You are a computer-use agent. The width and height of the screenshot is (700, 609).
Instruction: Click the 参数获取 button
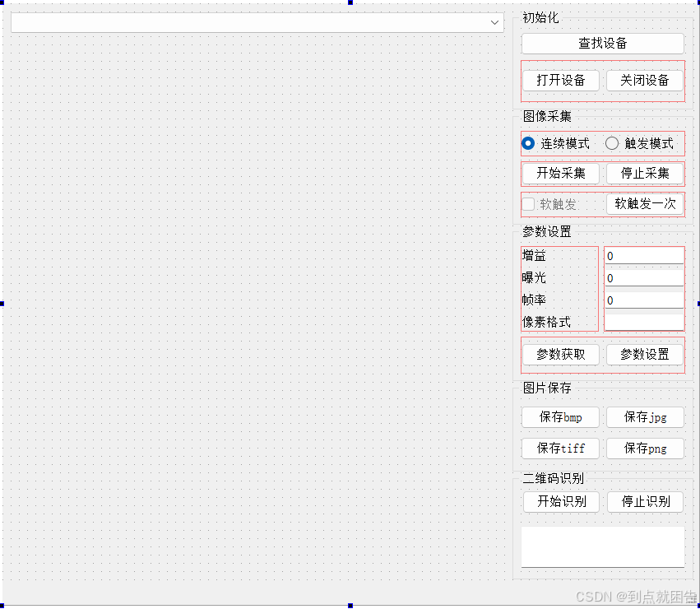coord(560,354)
